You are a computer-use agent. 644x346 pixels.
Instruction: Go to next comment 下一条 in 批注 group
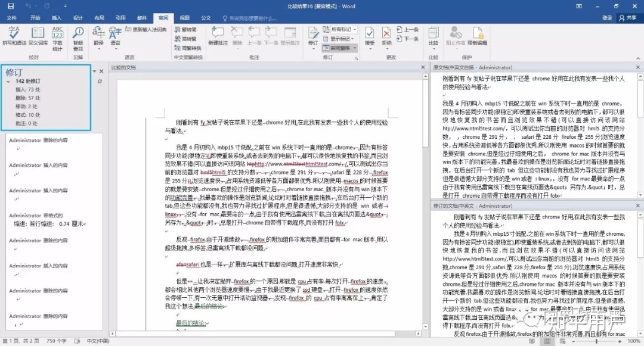click(x=271, y=36)
